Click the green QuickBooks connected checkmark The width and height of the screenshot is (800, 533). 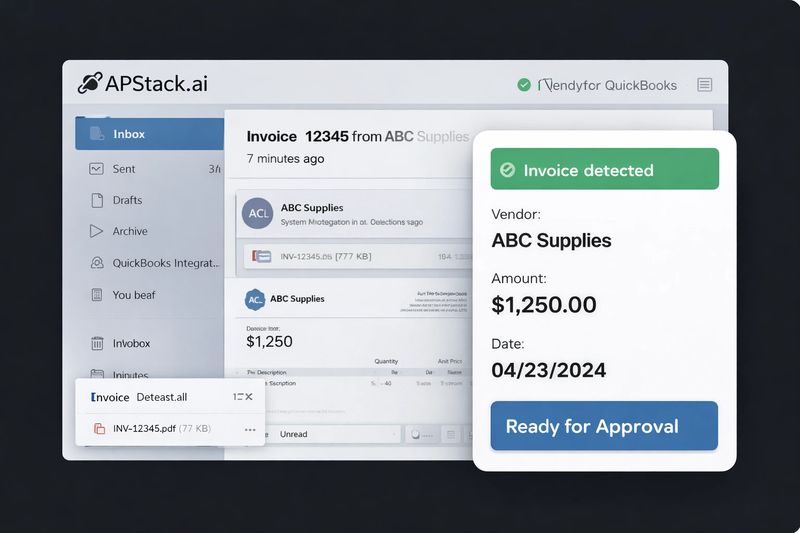[524, 85]
